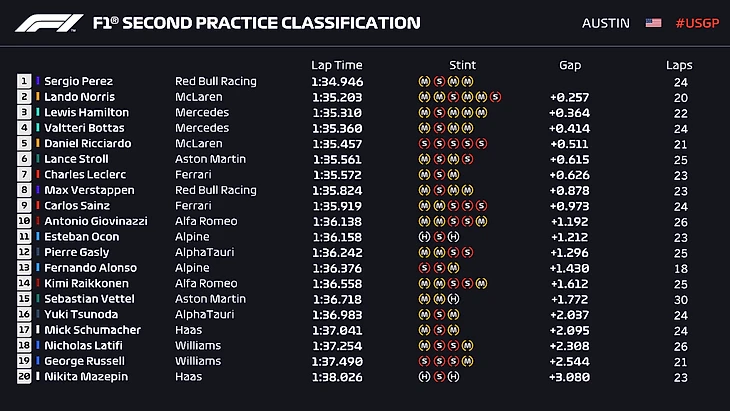
Task: Click the Lap Time column header
Action: click(x=335, y=64)
